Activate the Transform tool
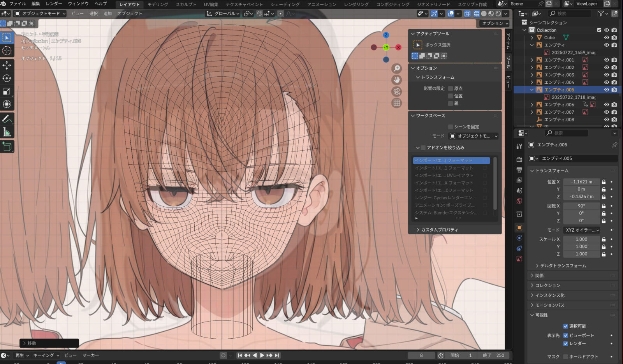 [x=7, y=104]
